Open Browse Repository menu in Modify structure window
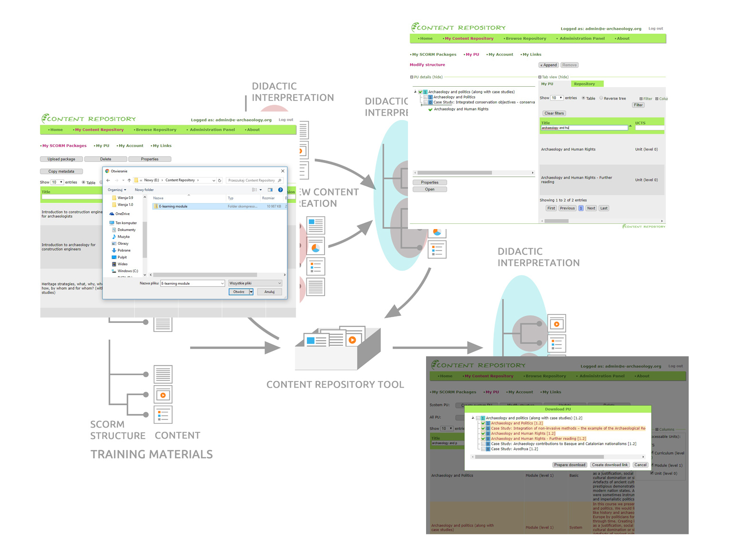This screenshot has height=560, width=733. (x=525, y=39)
